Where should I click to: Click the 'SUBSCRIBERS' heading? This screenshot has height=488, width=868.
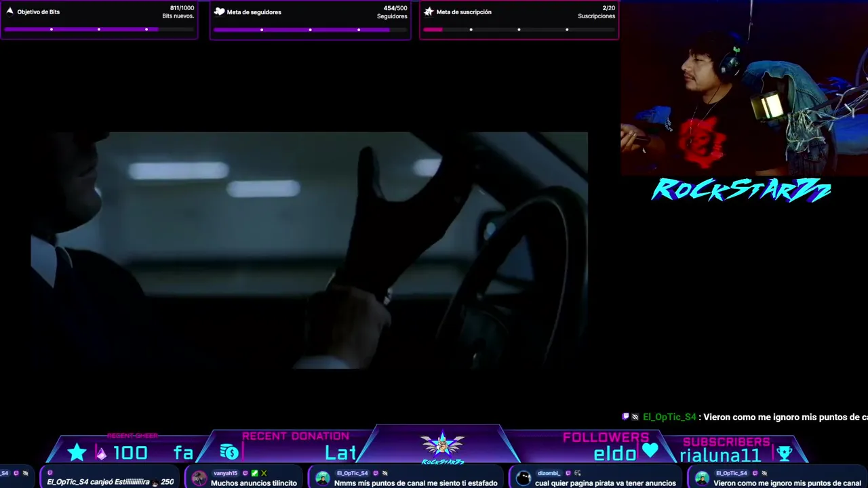[x=726, y=442]
